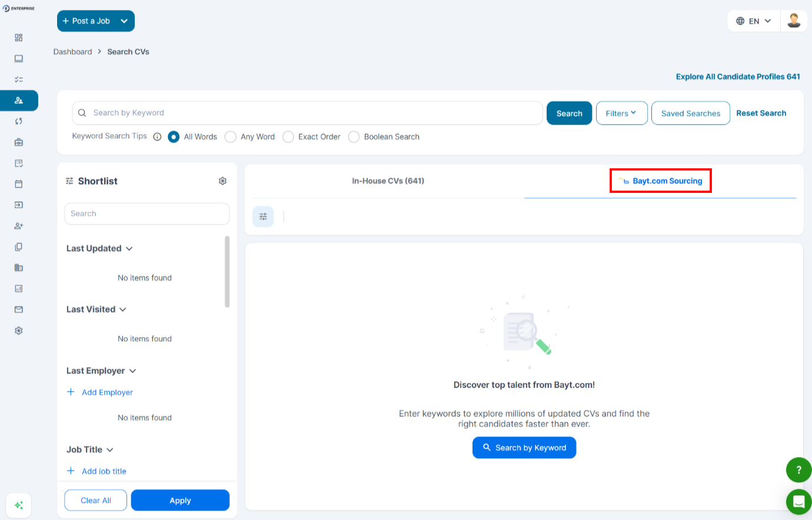Image resolution: width=812 pixels, height=520 pixels.
Task: Click the Saved Searches button
Action: click(690, 114)
